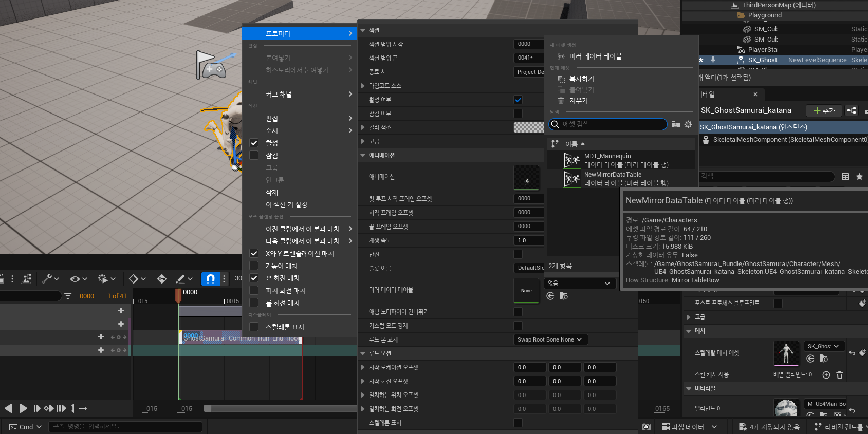This screenshot has width=868, height=434.
Task: Use selected asset arrow under mirror data table
Action: click(550, 296)
